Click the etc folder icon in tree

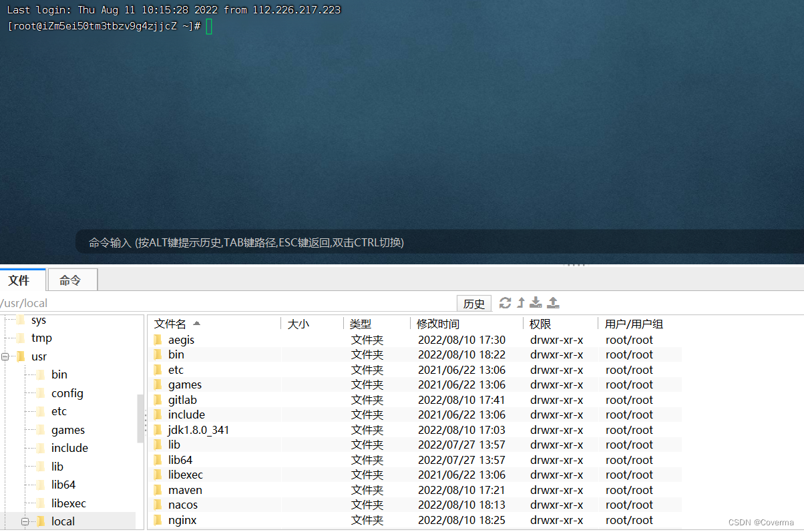41,412
